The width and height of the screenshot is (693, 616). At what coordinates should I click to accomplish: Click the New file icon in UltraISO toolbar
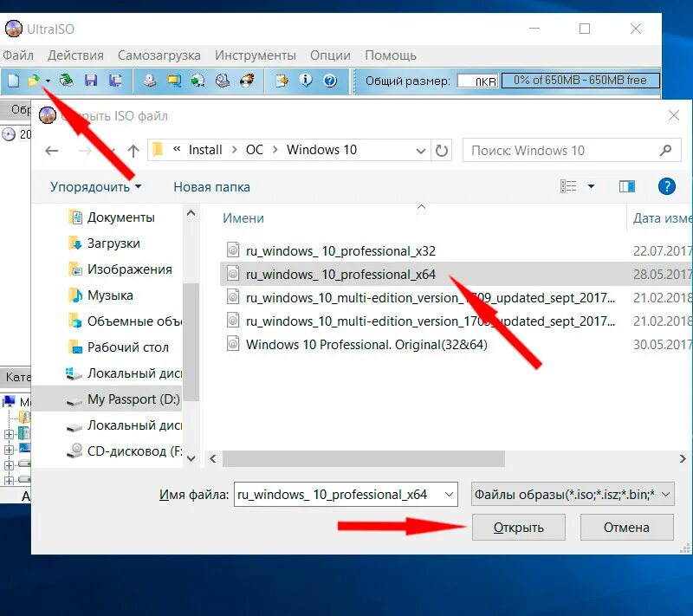coord(13,81)
